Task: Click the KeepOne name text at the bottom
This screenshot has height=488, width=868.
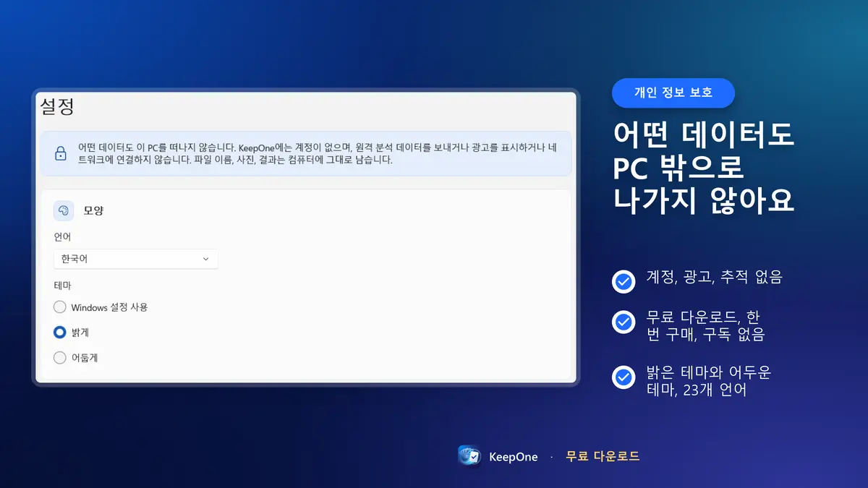Action: click(514, 457)
